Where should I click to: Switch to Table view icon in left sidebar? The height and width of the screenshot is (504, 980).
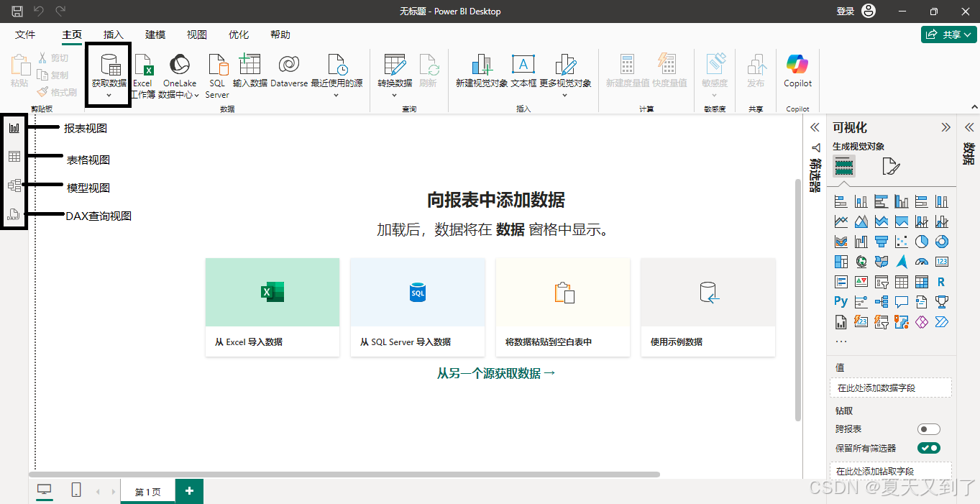pyautogui.click(x=14, y=157)
